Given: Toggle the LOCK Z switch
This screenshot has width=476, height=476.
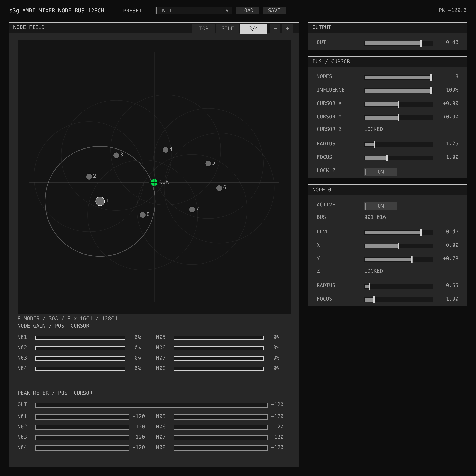Looking at the screenshot, I should point(381,172).
